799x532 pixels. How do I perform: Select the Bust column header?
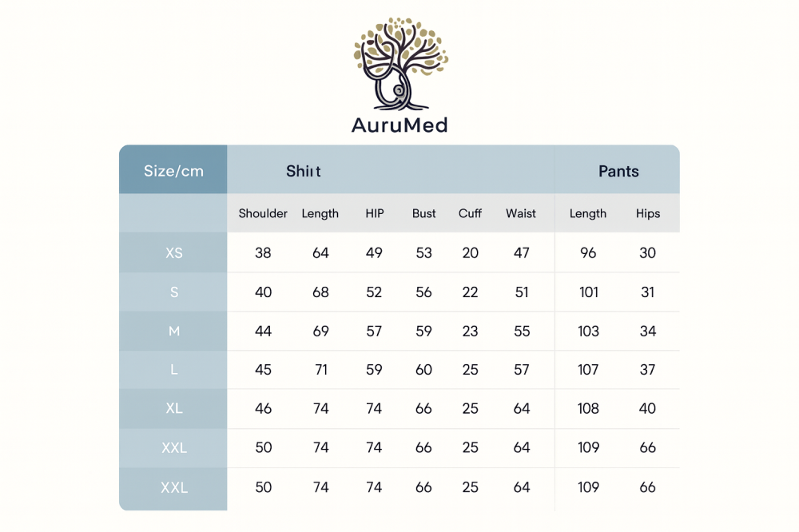[424, 213]
